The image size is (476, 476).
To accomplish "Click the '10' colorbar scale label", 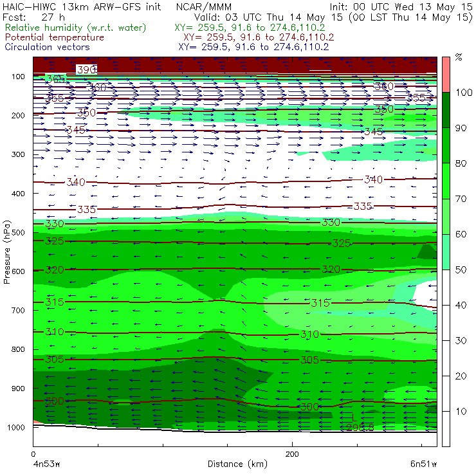I will pyautogui.click(x=461, y=412).
